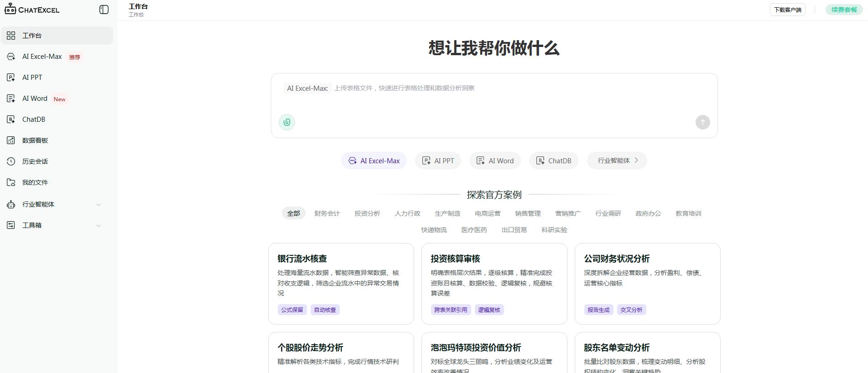The width and height of the screenshot is (868, 373).
Task: Click the icon inside AI Excel-Max chip
Action: click(352, 161)
